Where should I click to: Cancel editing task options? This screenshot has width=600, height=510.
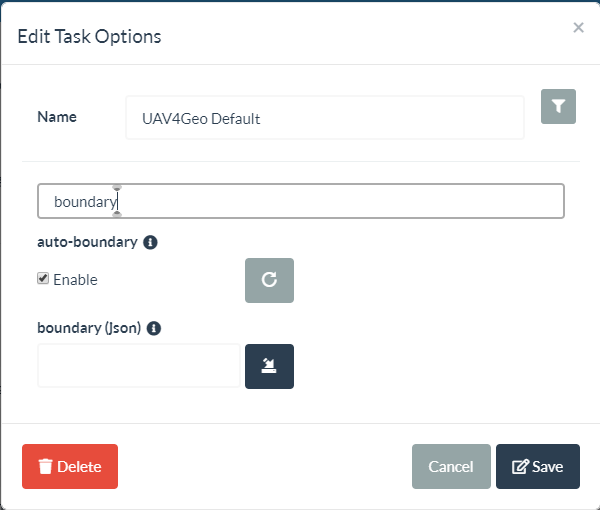pos(451,467)
